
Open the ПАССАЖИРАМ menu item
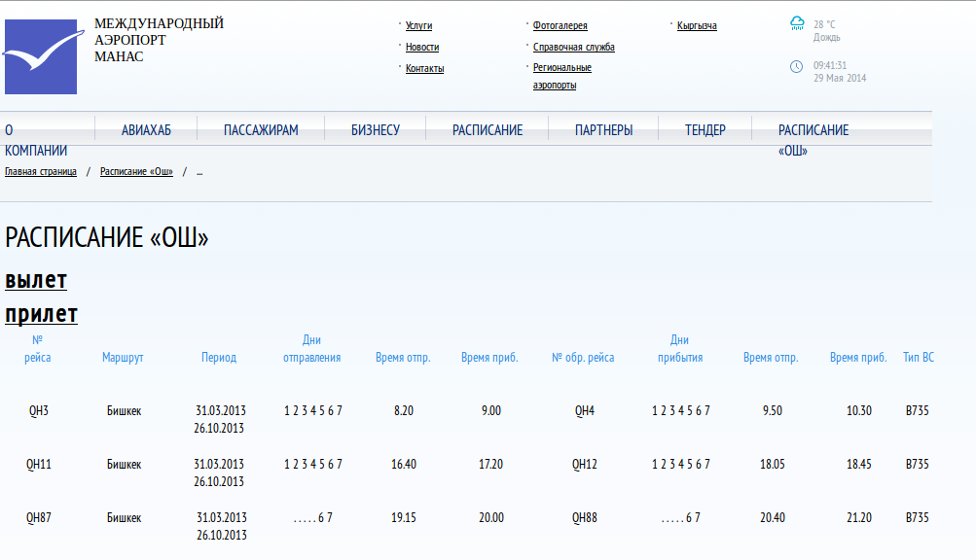261,130
